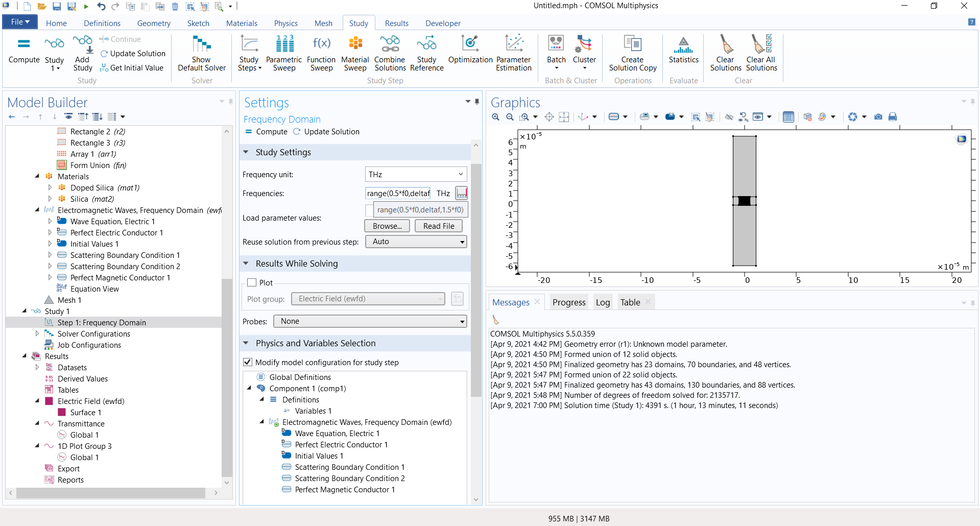Zoom in on the Graphics window
Viewport: 980px width, 526px height.
pyautogui.click(x=495, y=117)
